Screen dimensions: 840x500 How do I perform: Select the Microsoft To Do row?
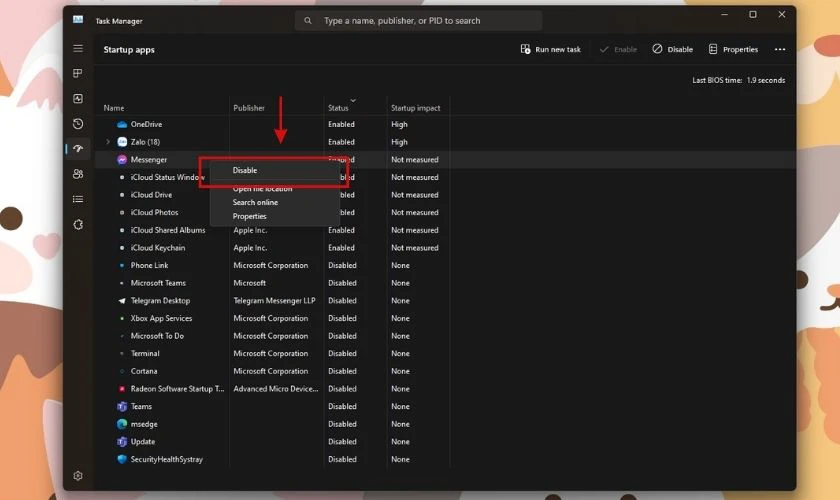(445, 336)
